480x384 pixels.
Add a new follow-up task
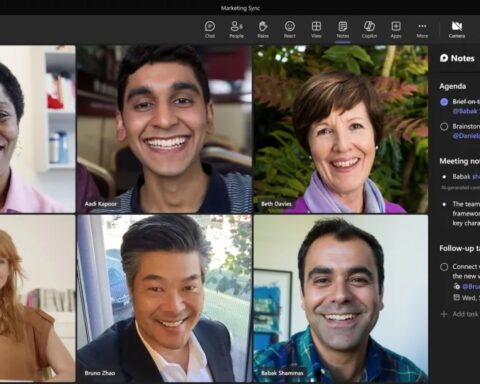pos(460,314)
